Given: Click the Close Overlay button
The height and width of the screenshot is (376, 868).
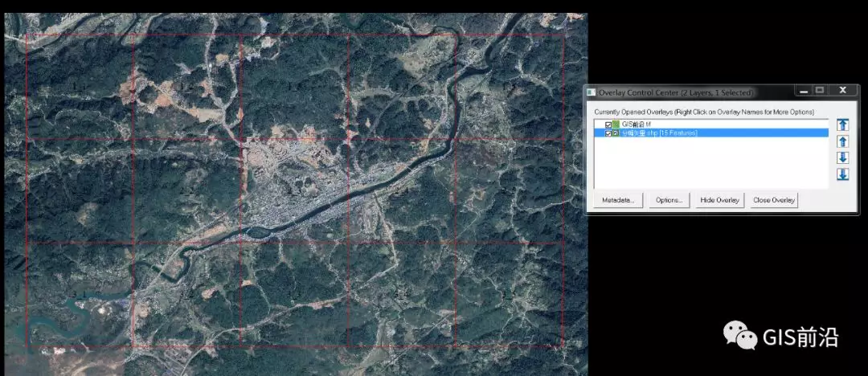Looking at the screenshot, I should pos(774,200).
